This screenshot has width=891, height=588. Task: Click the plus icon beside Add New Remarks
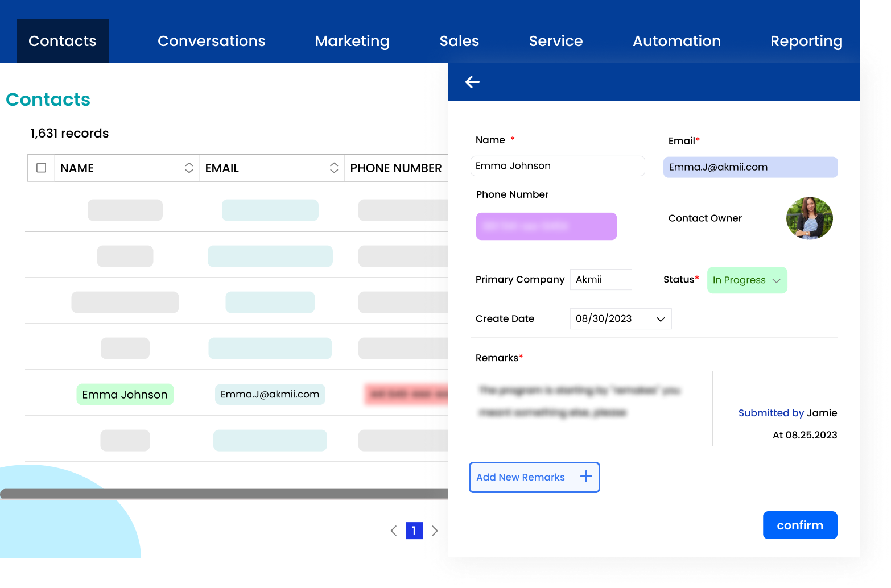click(x=586, y=477)
